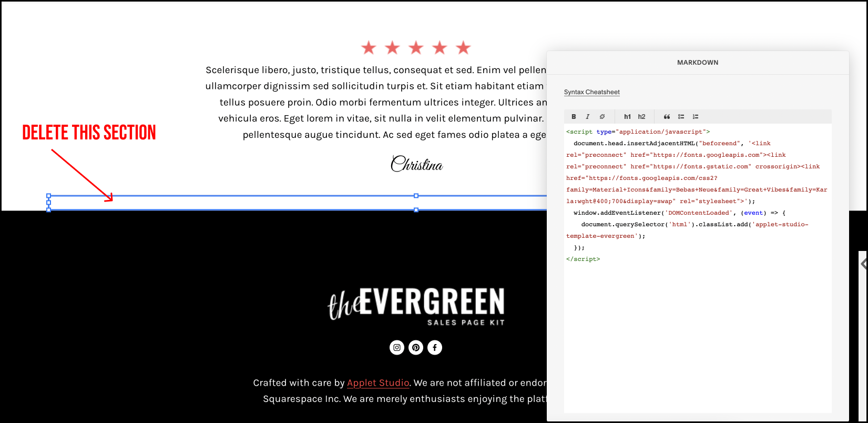The width and height of the screenshot is (868, 423).
Task: Click the testimonial line starting 'Scelerisque libero'
Action: tap(376, 70)
